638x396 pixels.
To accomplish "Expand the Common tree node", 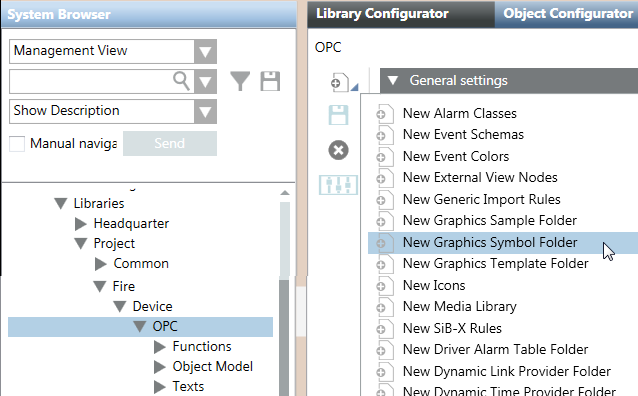I will [x=101, y=264].
